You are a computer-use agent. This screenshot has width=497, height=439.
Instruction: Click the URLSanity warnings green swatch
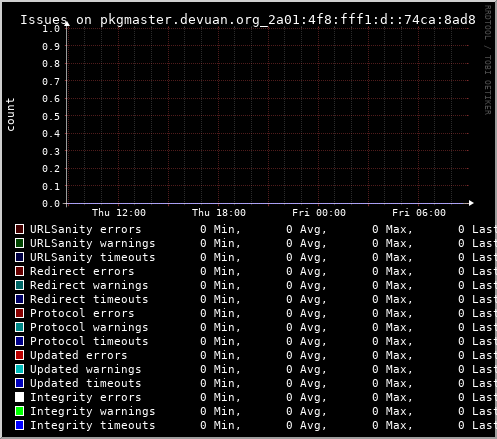20,243
